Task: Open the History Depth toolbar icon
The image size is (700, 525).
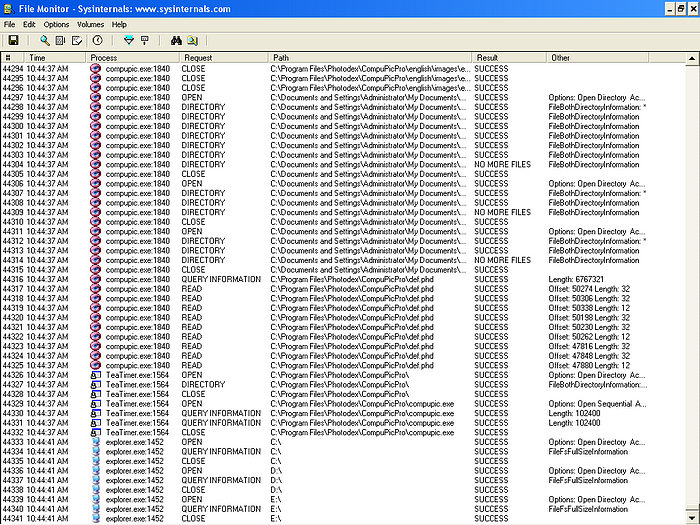Action: click(145, 41)
